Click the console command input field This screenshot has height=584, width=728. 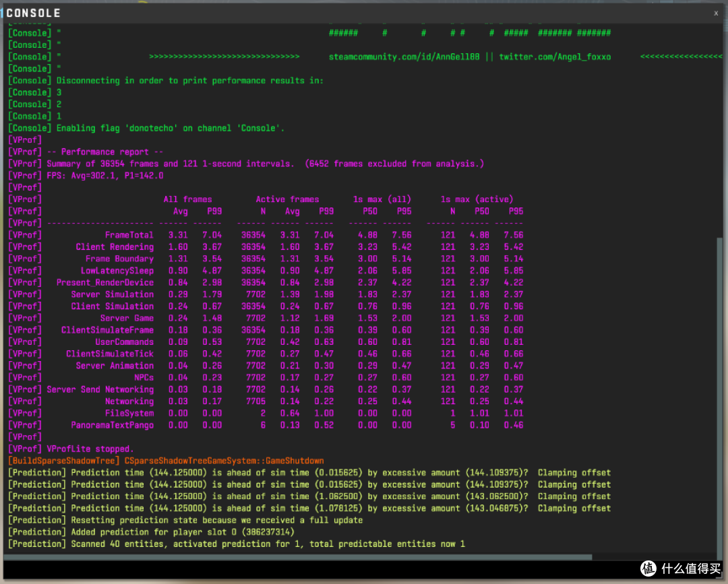320,570
